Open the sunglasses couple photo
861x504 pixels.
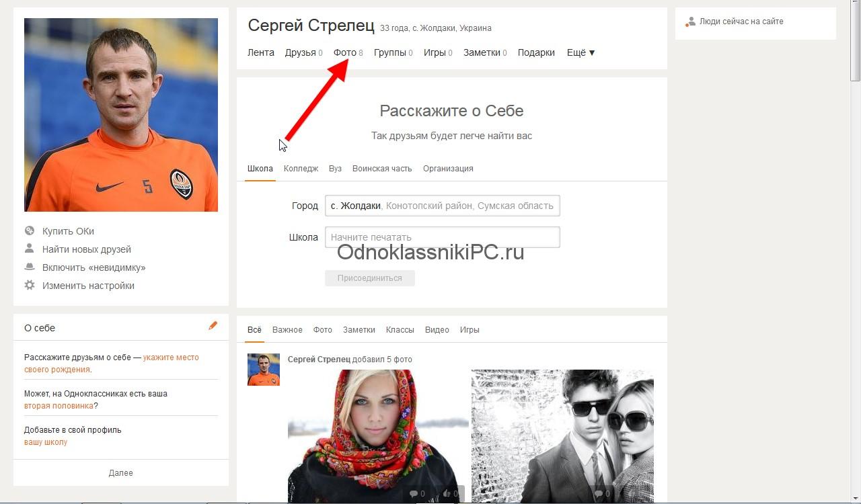[x=562, y=435]
